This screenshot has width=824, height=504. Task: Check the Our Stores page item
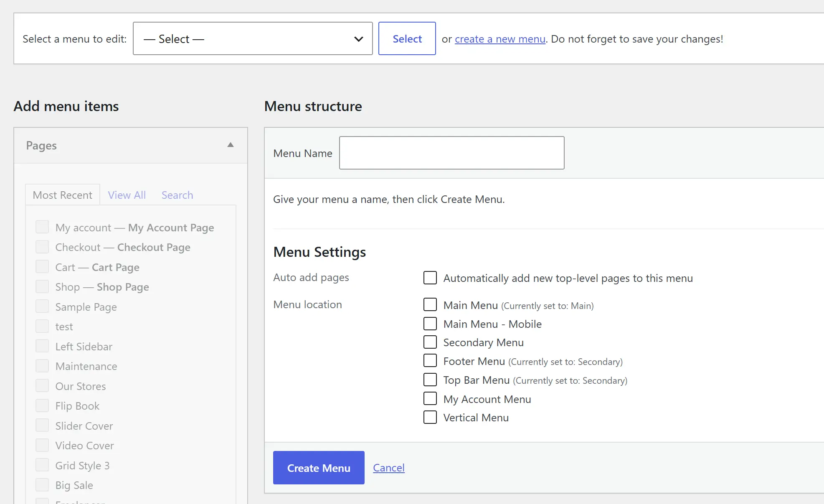point(42,385)
